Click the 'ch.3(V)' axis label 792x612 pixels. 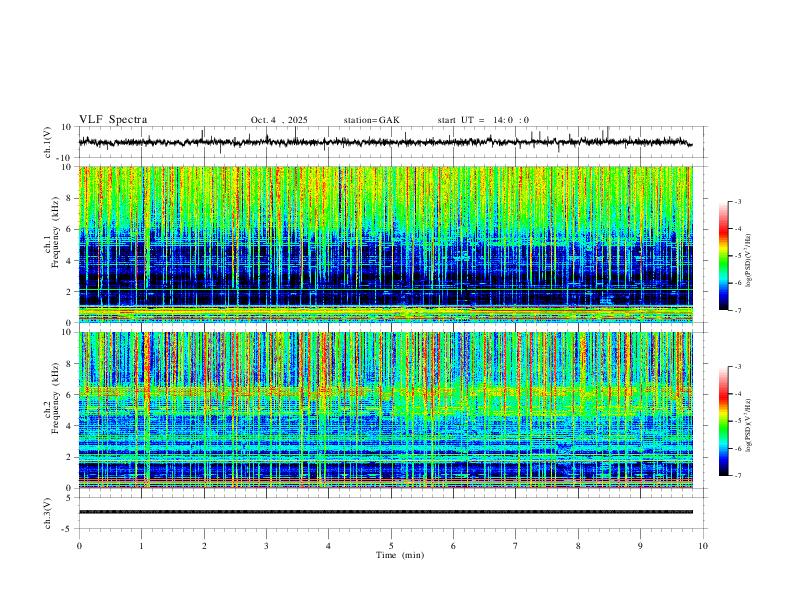tap(48, 514)
